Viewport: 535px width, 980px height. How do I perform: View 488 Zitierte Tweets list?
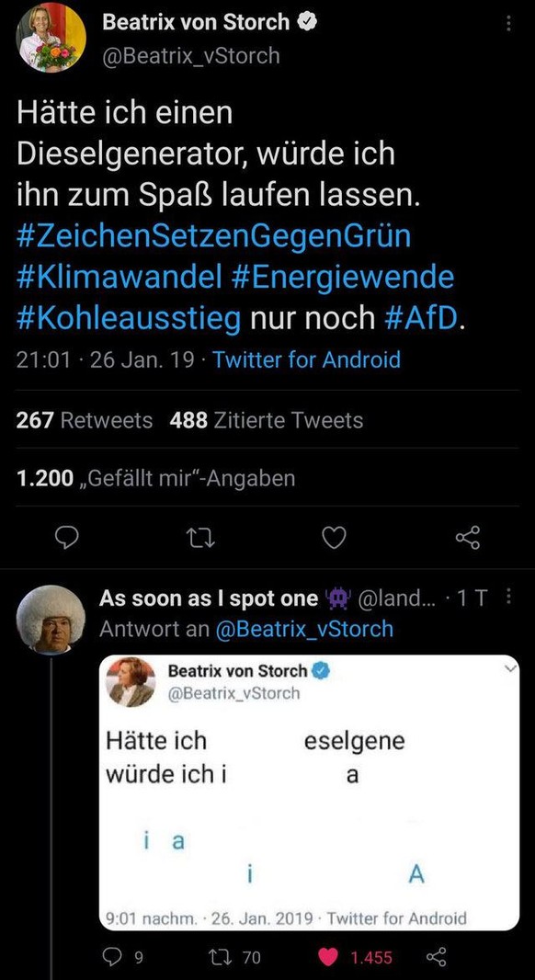click(267, 421)
